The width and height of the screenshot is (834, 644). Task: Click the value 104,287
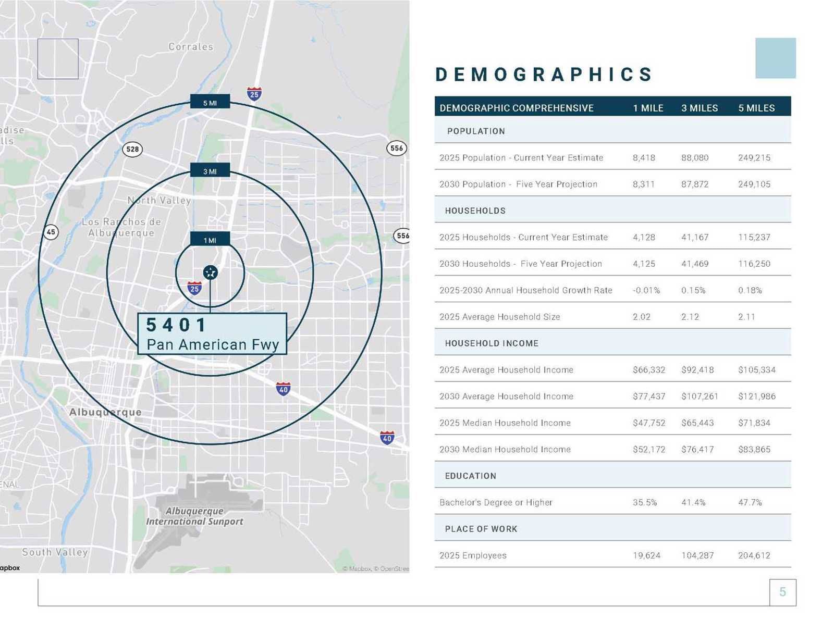point(697,555)
